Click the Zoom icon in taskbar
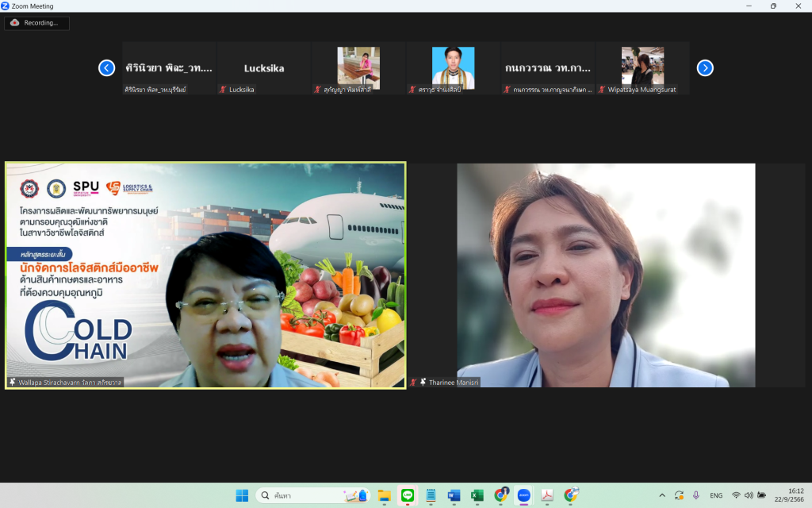Viewport: 812px width, 508px height. [524, 495]
